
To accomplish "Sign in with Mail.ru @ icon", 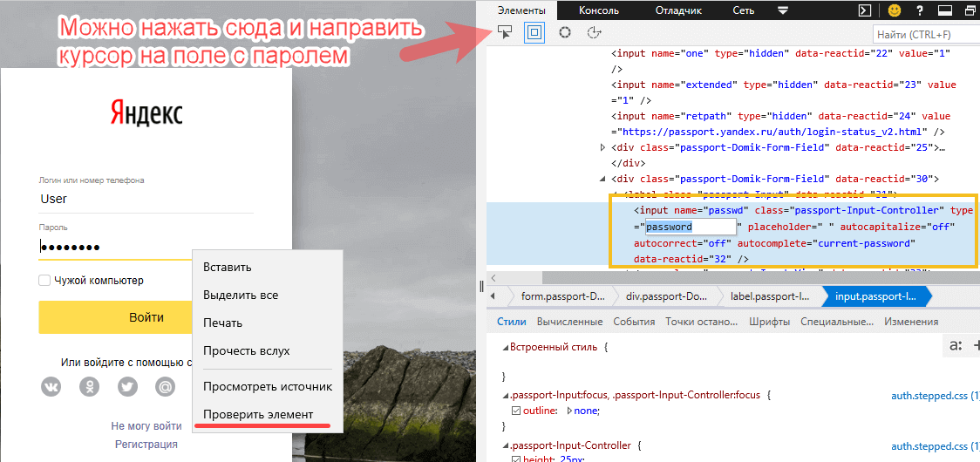I will click(166, 386).
